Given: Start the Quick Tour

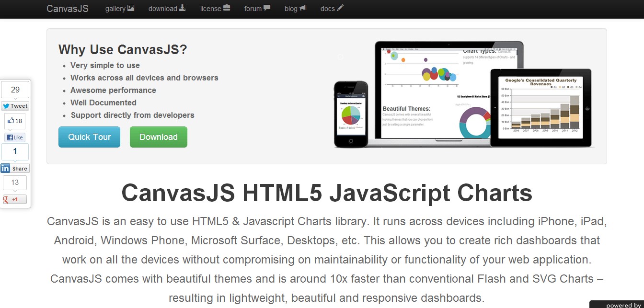Looking at the screenshot, I should (89, 137).
